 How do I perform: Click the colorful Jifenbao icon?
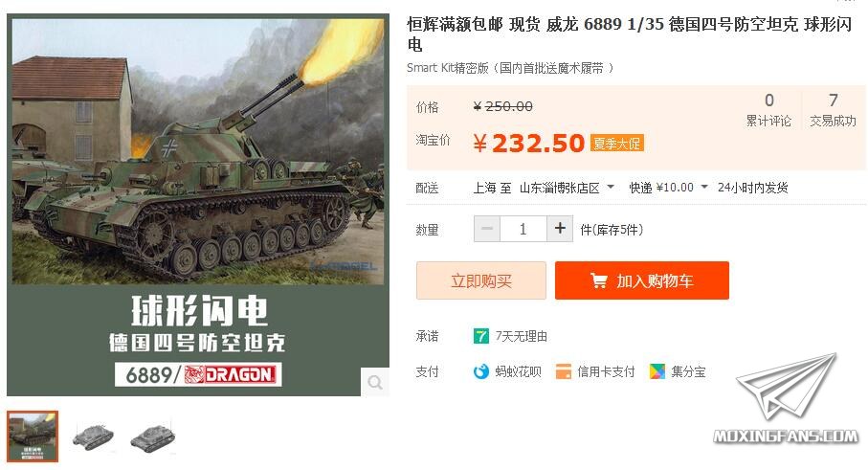click(657, 371)
